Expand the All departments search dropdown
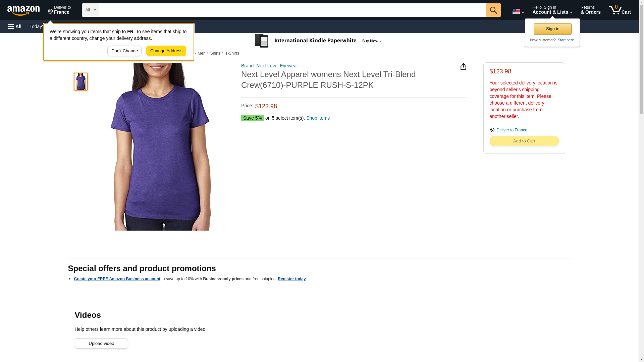This screenshot has width=644, height=362. 90,10
